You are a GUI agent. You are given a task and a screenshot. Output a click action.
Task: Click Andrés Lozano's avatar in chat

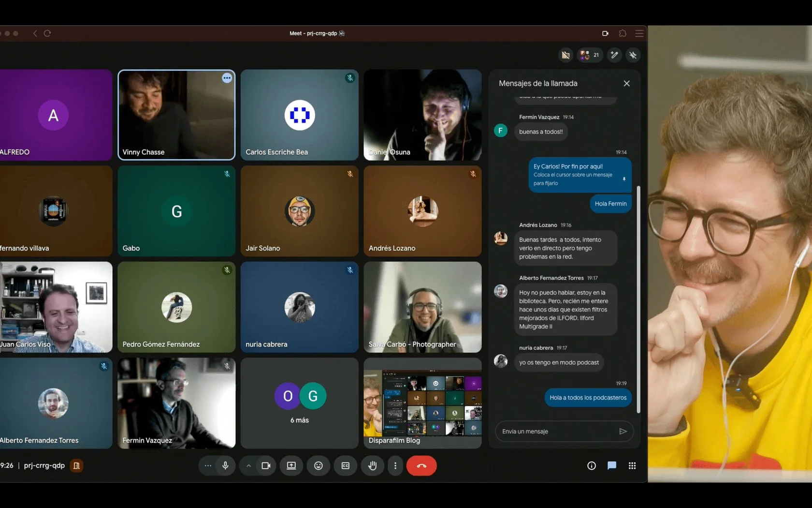501,238
